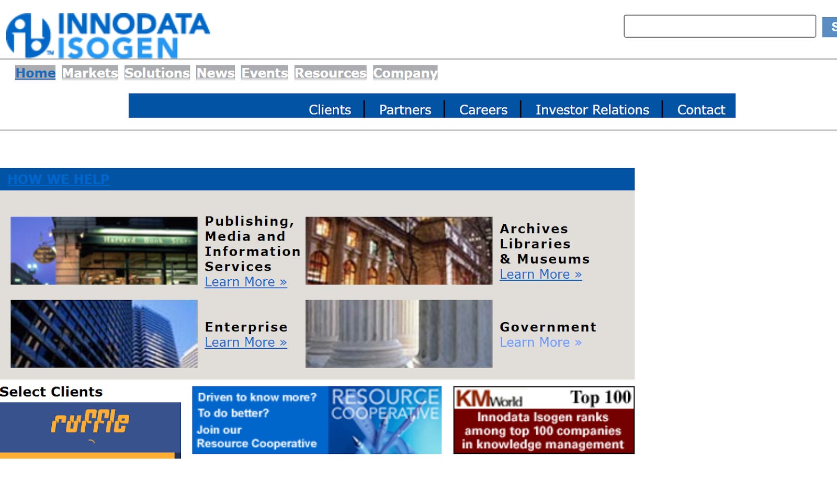Open Investor Relations
Screen dimensions: 837x504
click(592, 110)
